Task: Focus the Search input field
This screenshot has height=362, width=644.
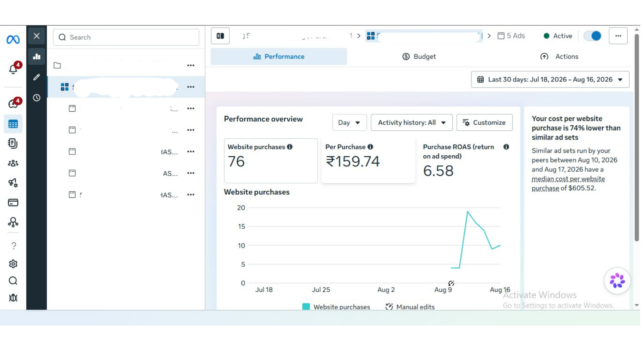Action: pyautogui.click(x=126, y=37)
